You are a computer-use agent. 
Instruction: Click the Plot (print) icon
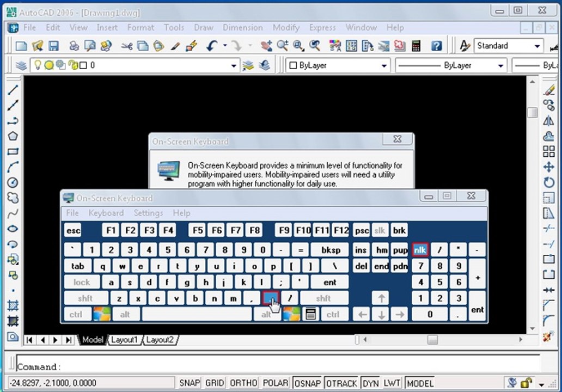[x=74, y=46]
